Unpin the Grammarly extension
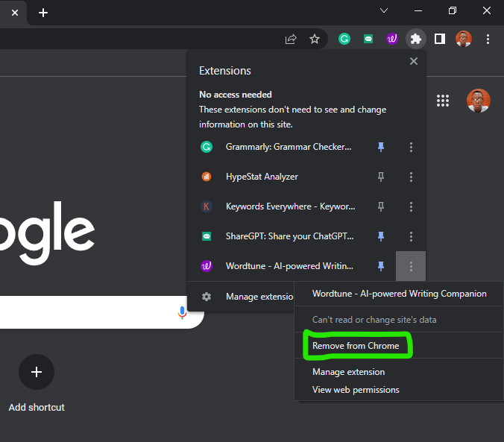504x442 pixels. click(381, 147)
